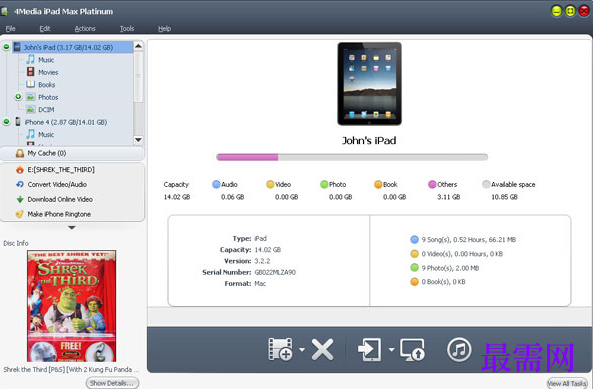The image size is (593, 389).
Task: Click the 0 Book(s) summary line
Action: pos(438,282)
